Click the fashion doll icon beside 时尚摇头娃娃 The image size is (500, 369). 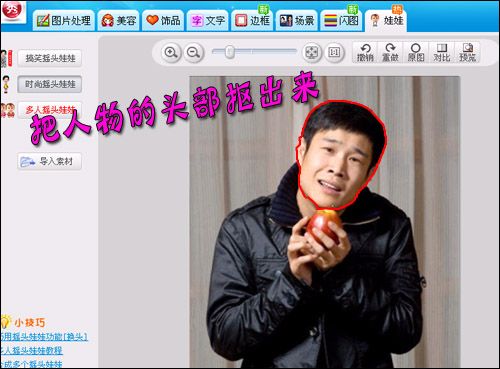coord(6,84)
